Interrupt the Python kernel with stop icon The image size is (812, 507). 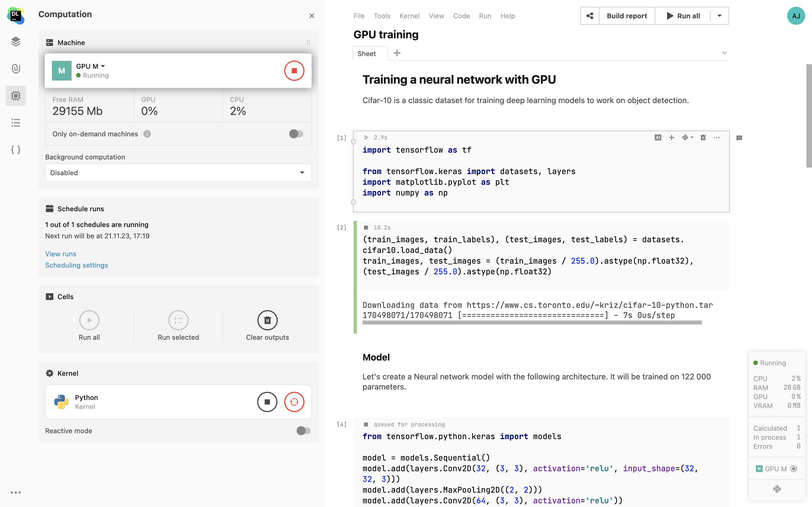point(267,402)
